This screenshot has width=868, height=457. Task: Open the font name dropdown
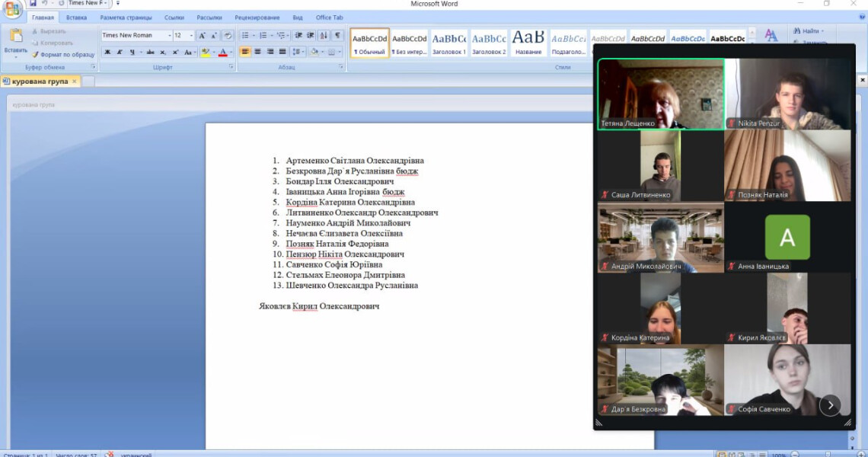169,36
